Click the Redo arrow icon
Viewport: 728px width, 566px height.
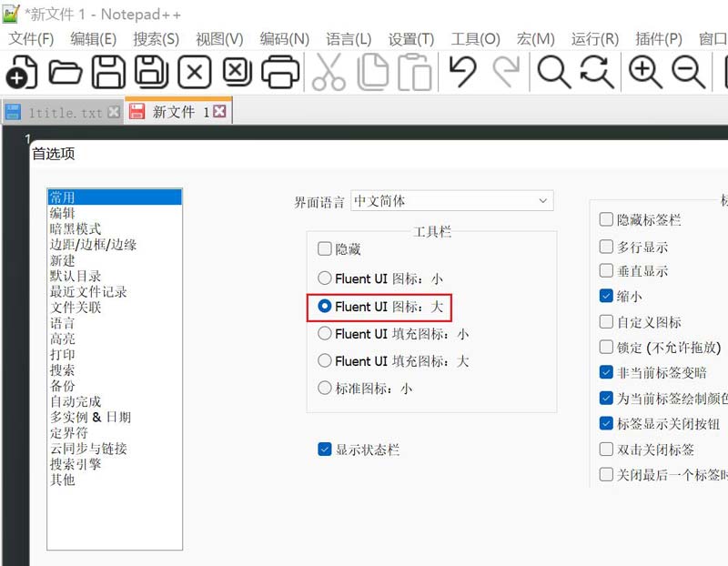507,72
